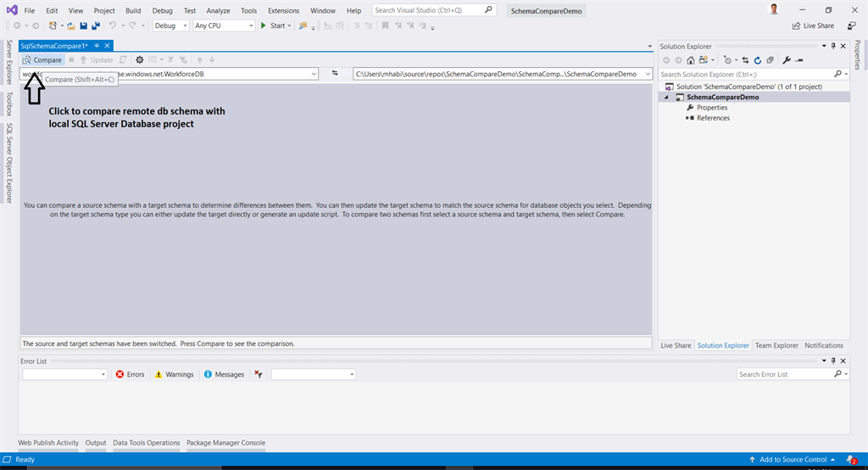The image size is (868, 470).
Task: Click Preview Selected Items icon in Solution Explorer
Action: click(799, 60)
